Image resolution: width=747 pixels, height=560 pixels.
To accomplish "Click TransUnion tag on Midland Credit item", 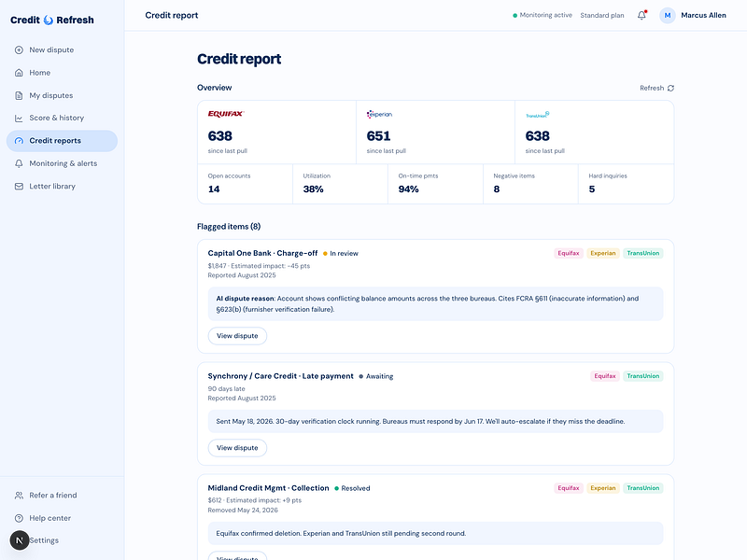I will point(643,488).
